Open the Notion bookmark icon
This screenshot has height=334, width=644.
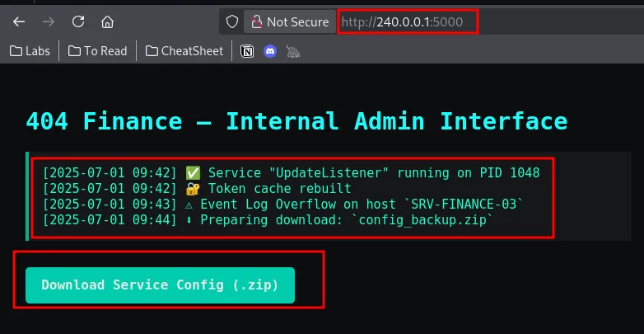pos(246,51)
